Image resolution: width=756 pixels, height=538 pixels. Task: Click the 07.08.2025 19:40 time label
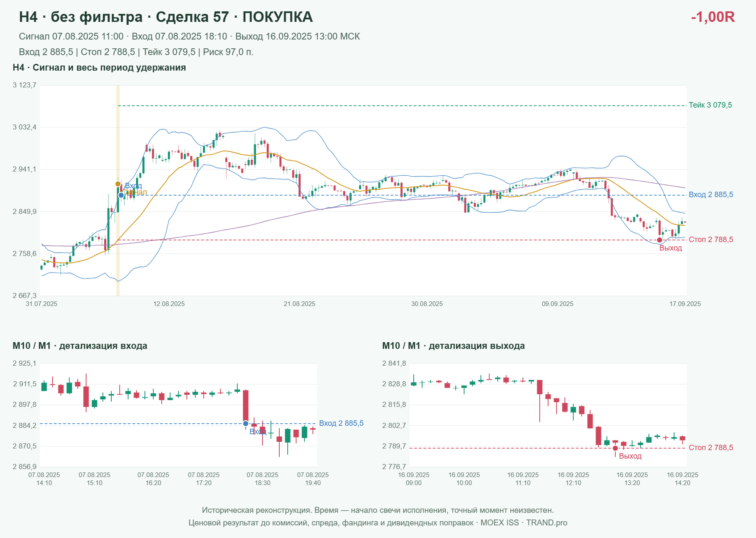313,479
